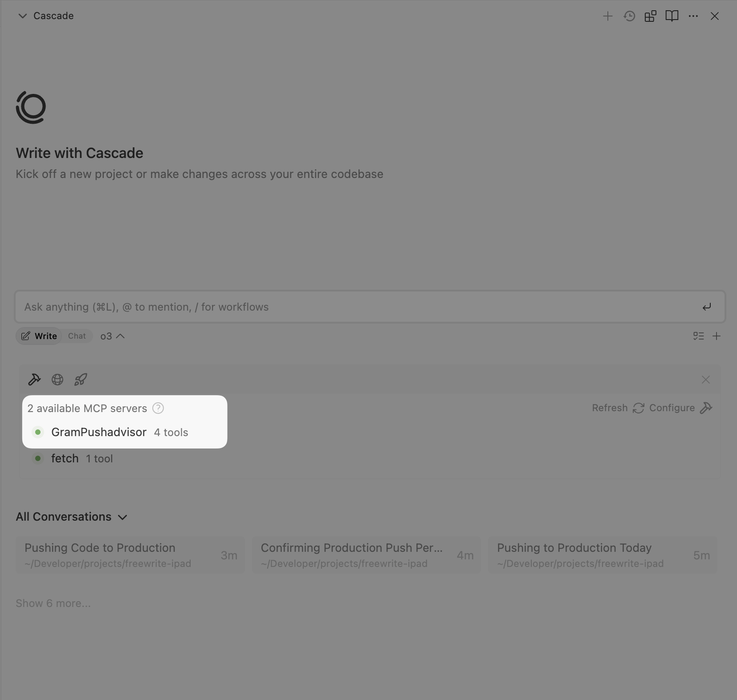Switch to Write mode
The height and width of the screenshot is (700, 737).
[x=39, y=336]
